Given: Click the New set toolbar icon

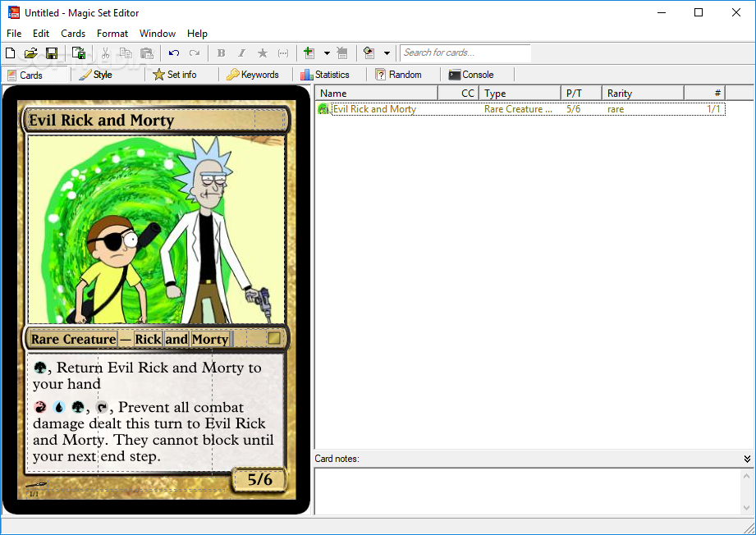Looking at the screenshot, I should point(10,53).
